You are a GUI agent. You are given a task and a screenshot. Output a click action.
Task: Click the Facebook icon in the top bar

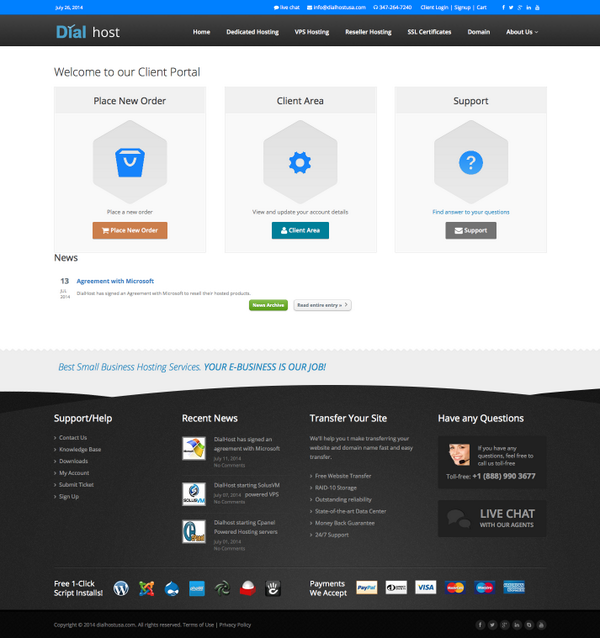(503, 7)
